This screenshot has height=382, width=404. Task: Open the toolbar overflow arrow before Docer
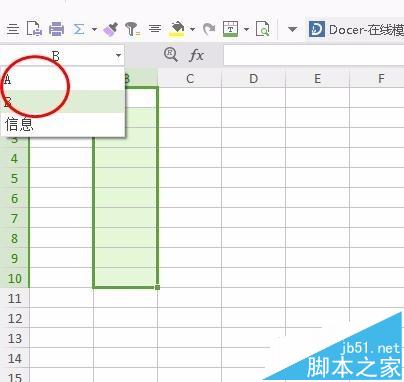point(292,29)
